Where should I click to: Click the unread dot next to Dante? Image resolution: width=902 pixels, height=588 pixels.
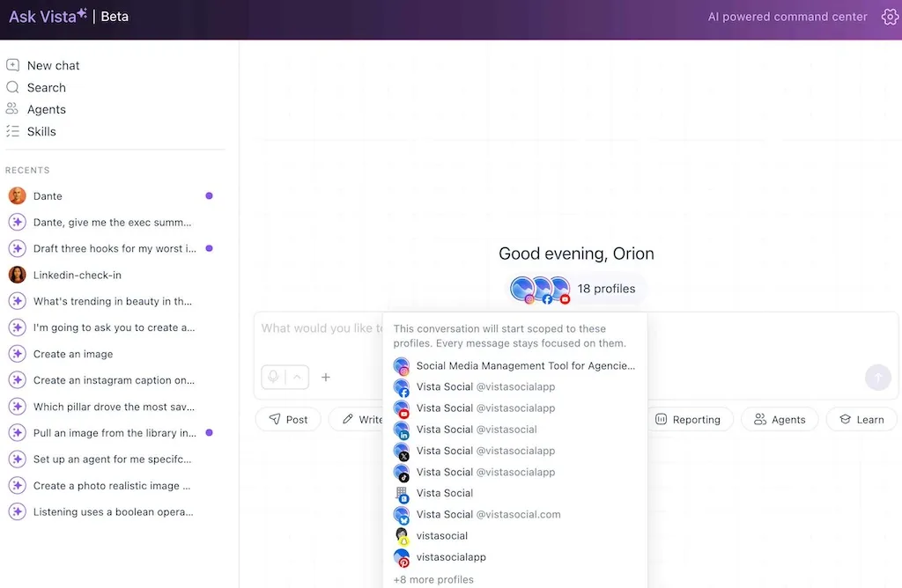(x=209, y=196)
